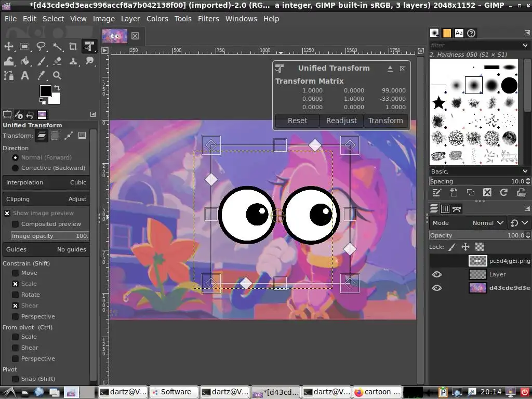Lock alpha channel checkerboard icon
Screen dimensions: 532x399
click(x=479, y=247)
